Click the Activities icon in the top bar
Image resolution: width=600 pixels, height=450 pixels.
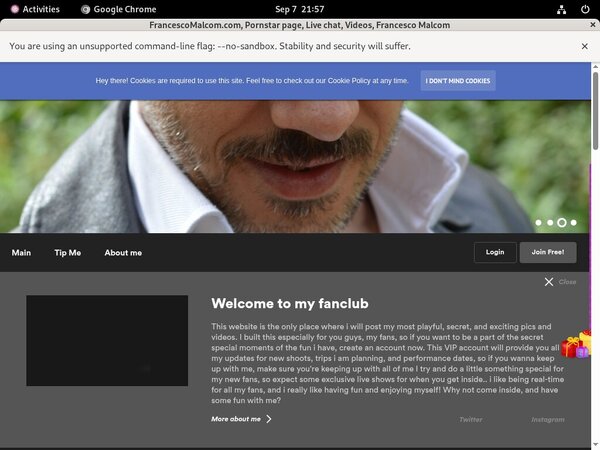[14, 9]
